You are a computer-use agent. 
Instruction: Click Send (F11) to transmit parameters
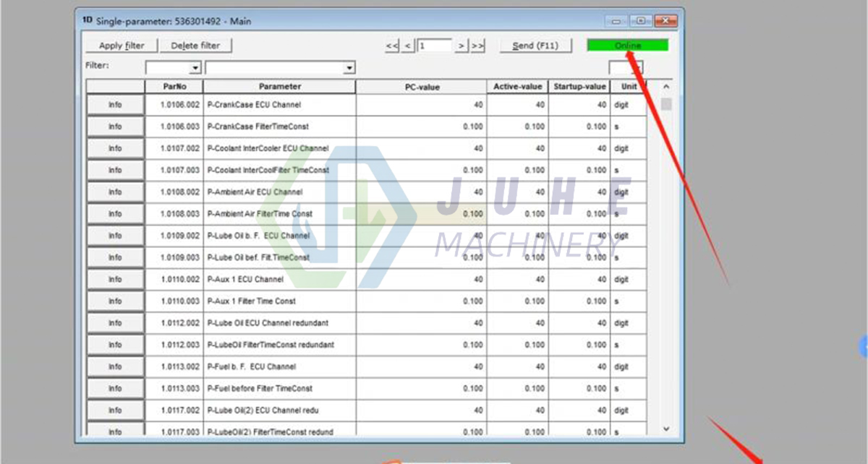[x=535, y=45]
